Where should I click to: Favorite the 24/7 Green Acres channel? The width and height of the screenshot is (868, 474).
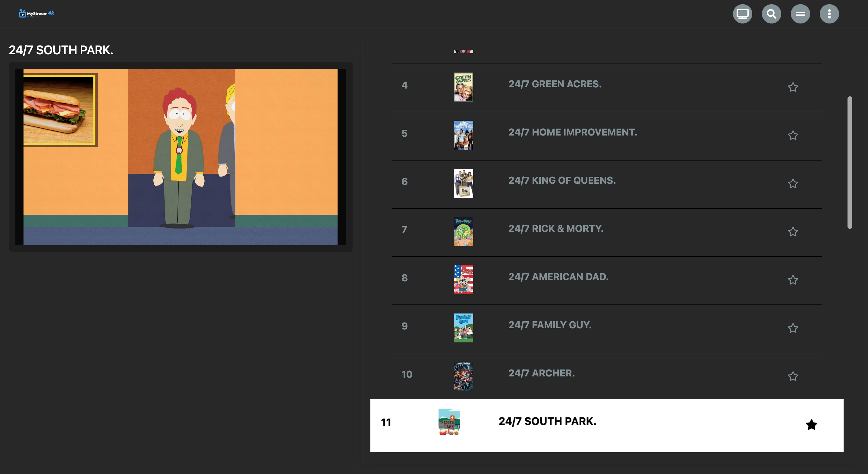pos(793,87)
